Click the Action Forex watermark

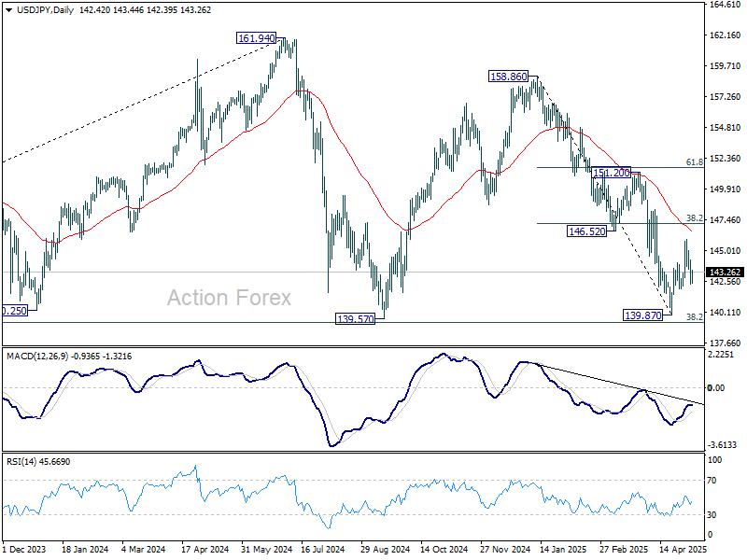229,298
